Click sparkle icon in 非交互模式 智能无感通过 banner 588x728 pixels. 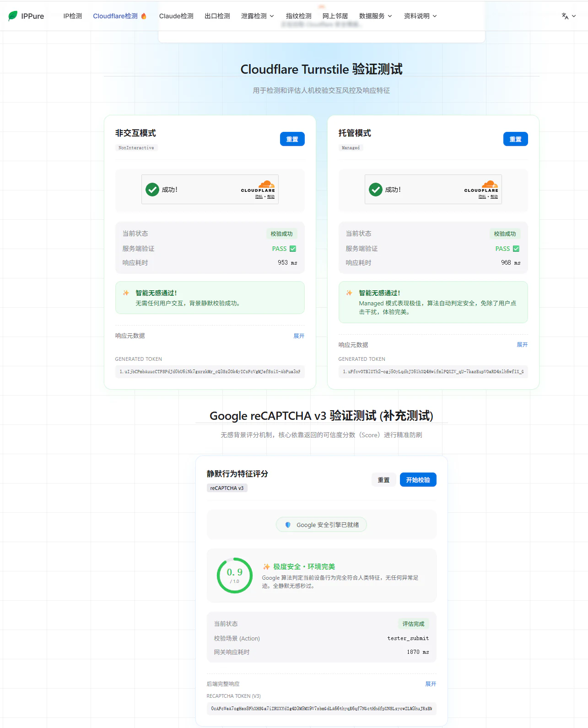pyautogui.click(x=126, y=293)
